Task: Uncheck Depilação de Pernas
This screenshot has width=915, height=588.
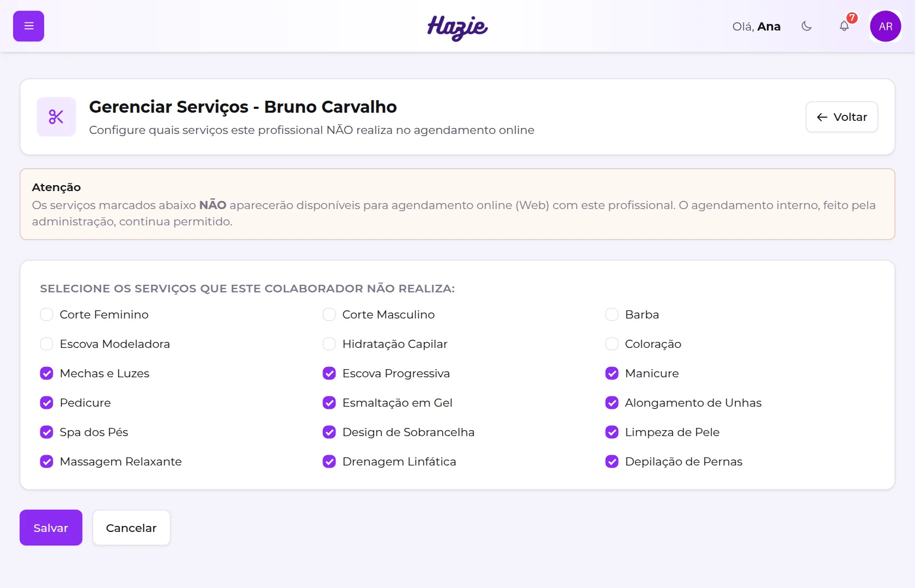Action: pyautogui.click(x=612, y=462)
